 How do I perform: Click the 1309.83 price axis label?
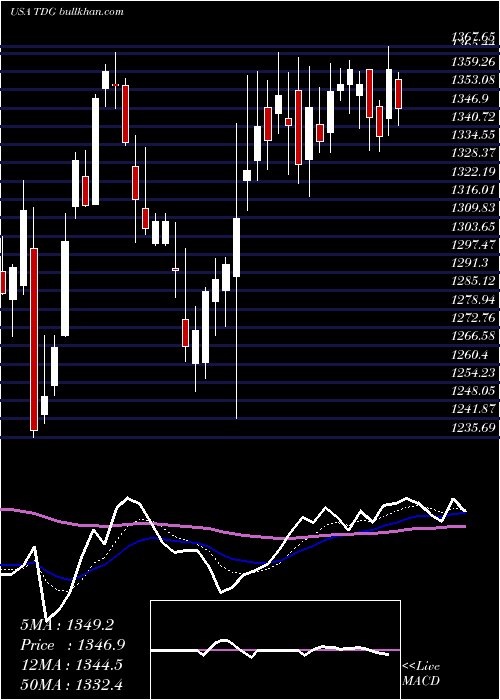pos(473,208)
